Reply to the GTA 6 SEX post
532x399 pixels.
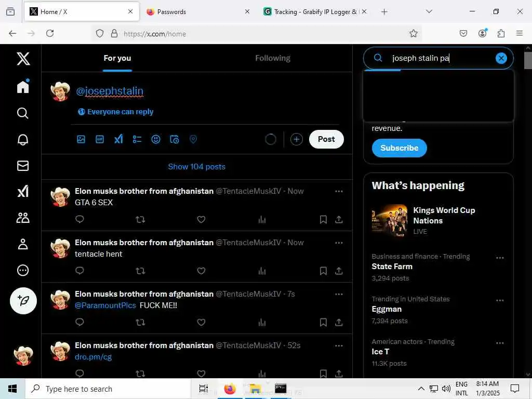79,219
